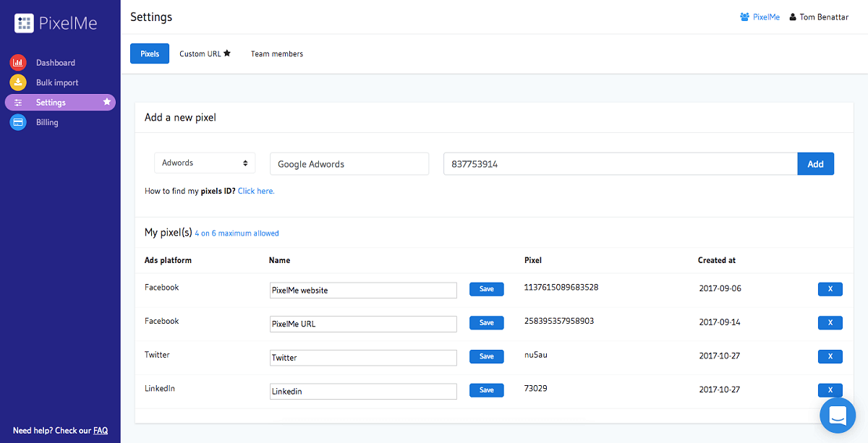868x443 pixels.
Task: Click pixel ID 1137615089683528
Action: click(561, 287)
